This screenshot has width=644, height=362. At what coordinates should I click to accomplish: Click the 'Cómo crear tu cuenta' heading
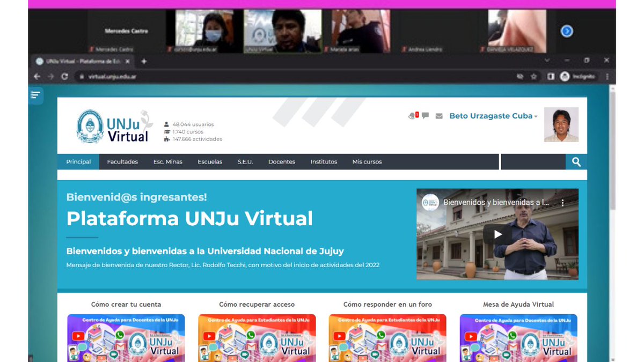pyautogui.click(x=126, y=304)
